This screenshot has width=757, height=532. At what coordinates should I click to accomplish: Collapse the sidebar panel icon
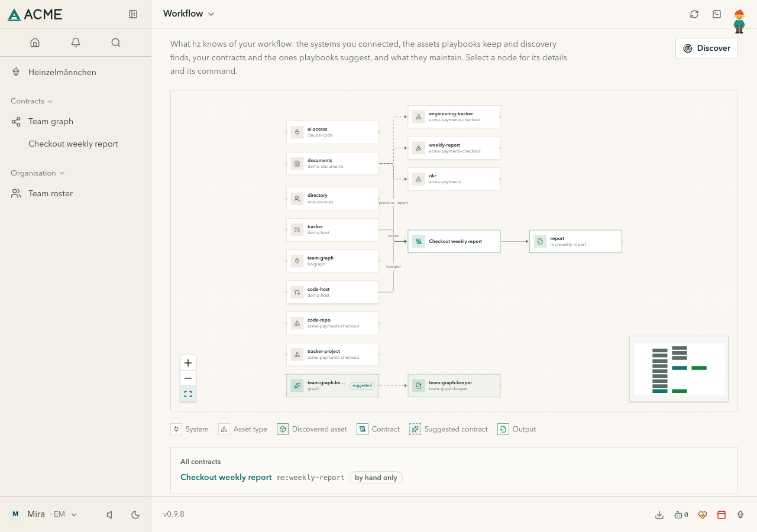[133, 14]
